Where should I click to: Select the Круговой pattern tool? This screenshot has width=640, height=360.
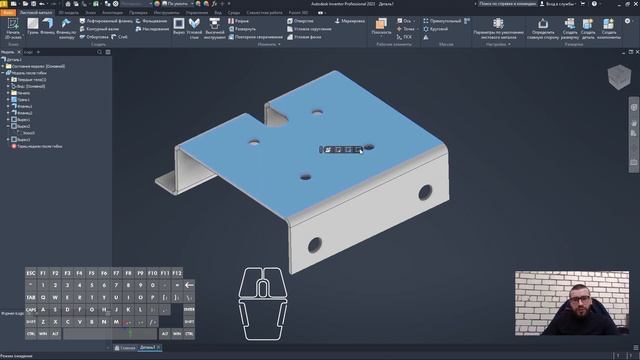(x=436, y=29)
